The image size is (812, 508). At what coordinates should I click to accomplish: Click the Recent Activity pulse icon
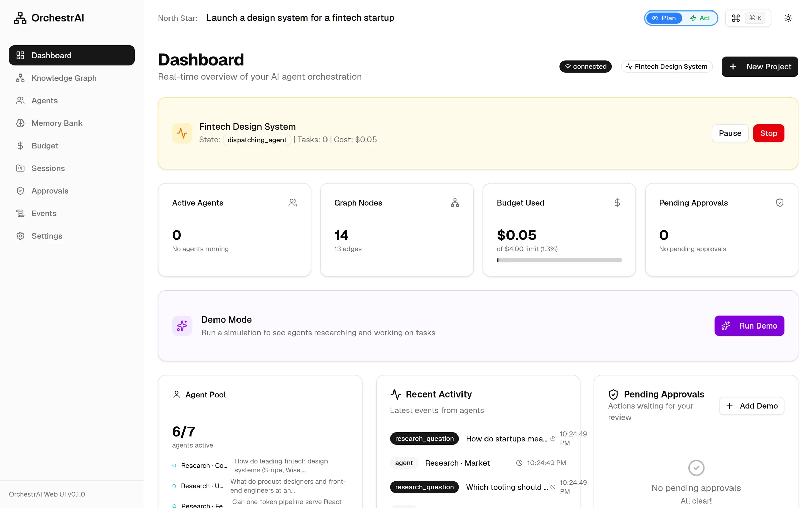[396, 394]
